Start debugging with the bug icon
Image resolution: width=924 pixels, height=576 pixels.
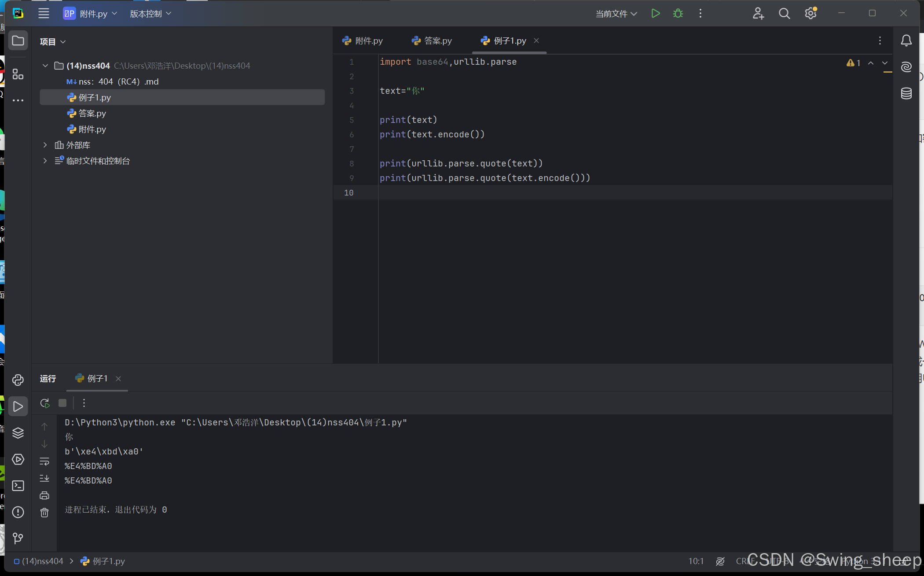[678, 14]
